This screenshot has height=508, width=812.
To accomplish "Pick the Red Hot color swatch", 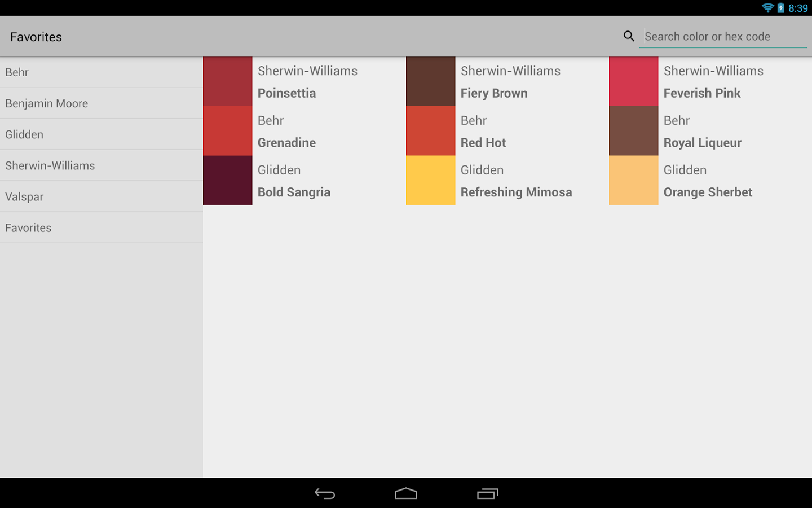I will coord(431,131).
